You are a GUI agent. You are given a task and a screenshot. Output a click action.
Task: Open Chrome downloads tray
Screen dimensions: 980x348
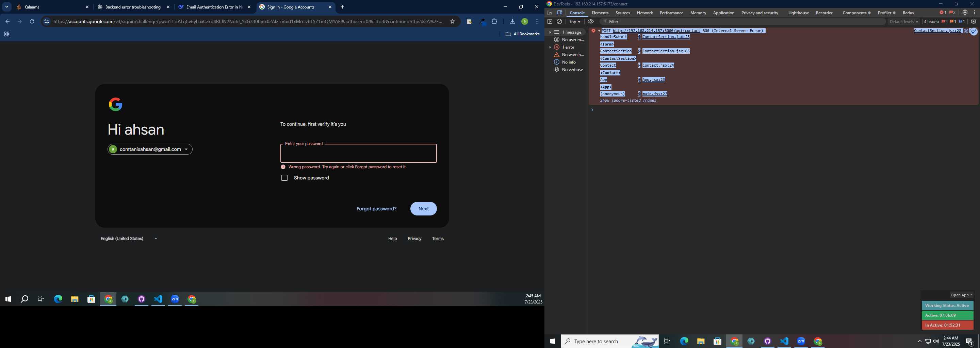pos(512,22)
